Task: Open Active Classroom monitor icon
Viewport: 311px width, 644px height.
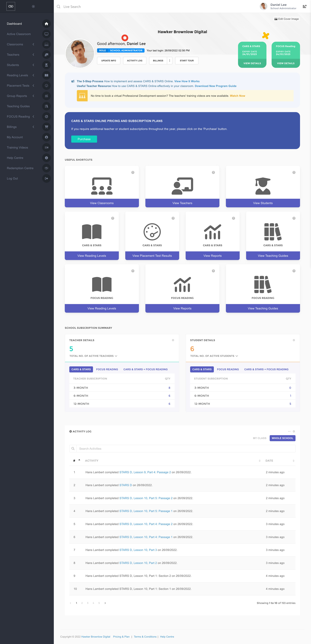Action: pyautogui.click(x=46, y=34)
